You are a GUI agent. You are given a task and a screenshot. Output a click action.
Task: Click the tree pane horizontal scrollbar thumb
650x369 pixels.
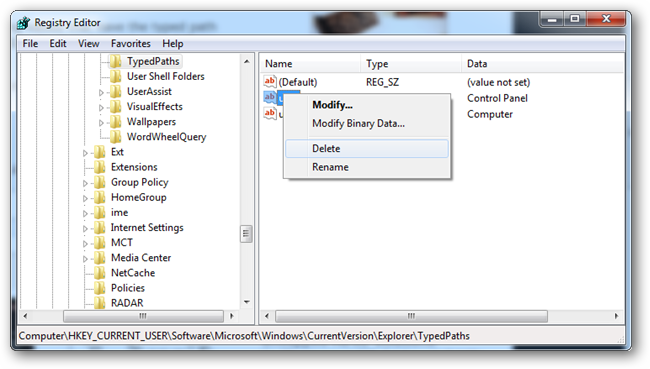click(x=143, y=316)
